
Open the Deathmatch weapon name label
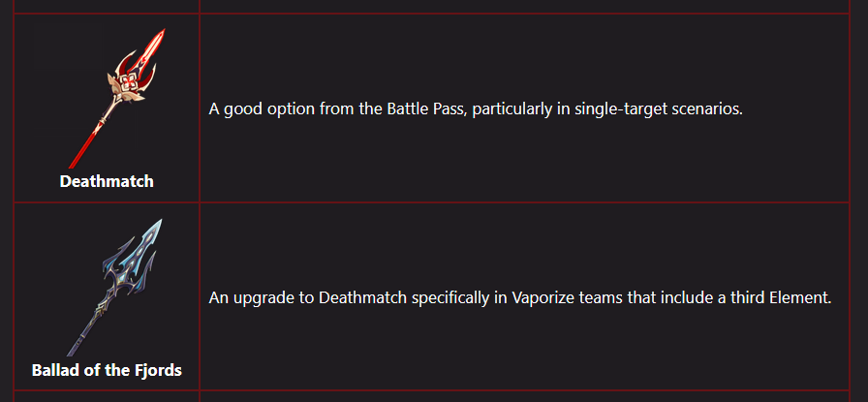107,181
